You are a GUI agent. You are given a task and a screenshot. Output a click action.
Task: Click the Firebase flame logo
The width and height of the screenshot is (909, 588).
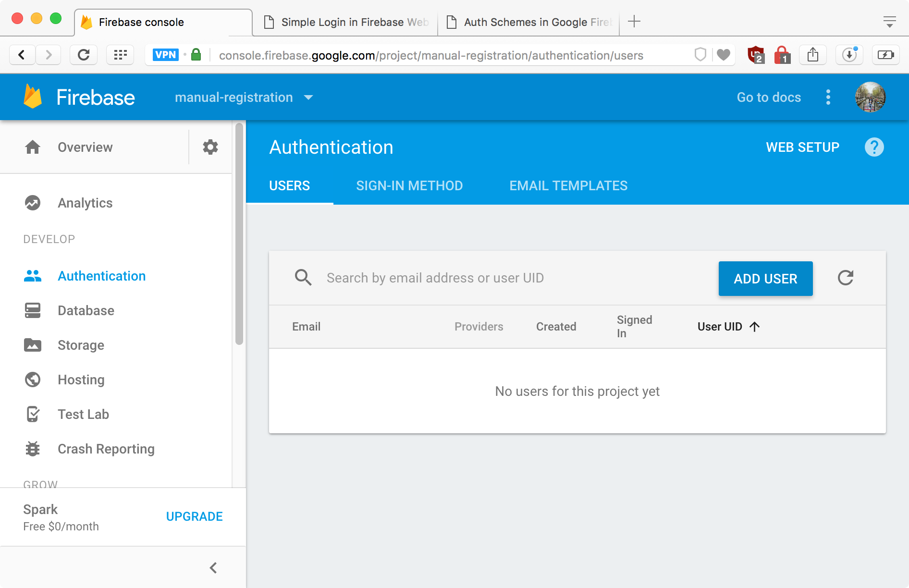pyautogui.click(x=33, y=97)
